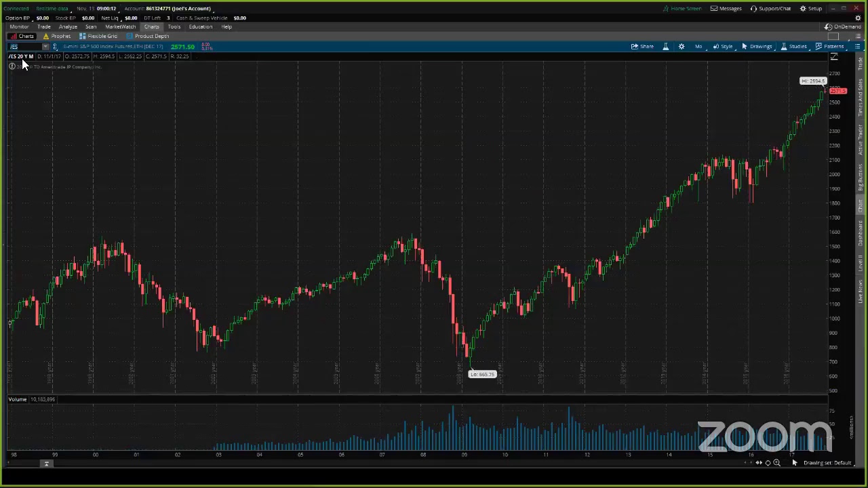Open the Trade tab
Screen dimensions: 868x488
44,26
